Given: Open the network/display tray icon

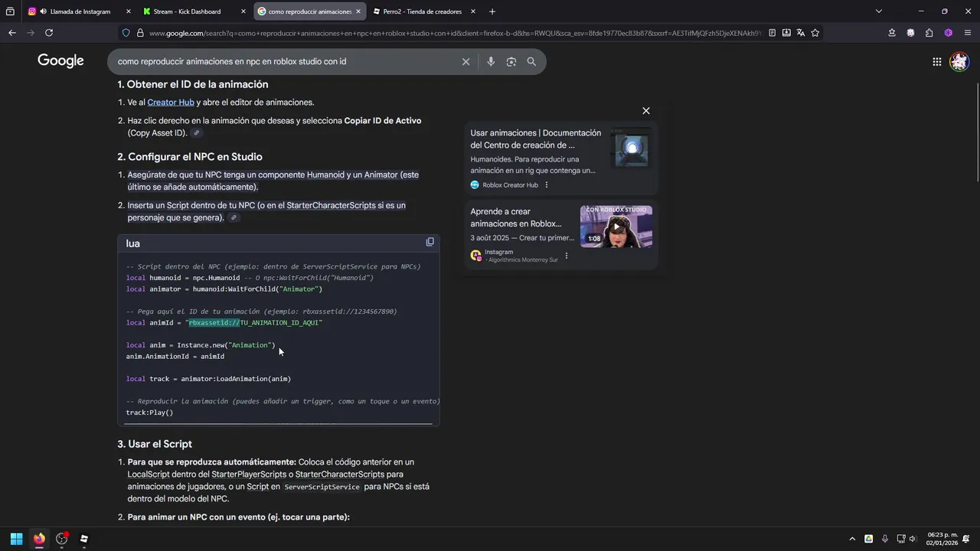Looking at the screenshot, I should (901, 539).
